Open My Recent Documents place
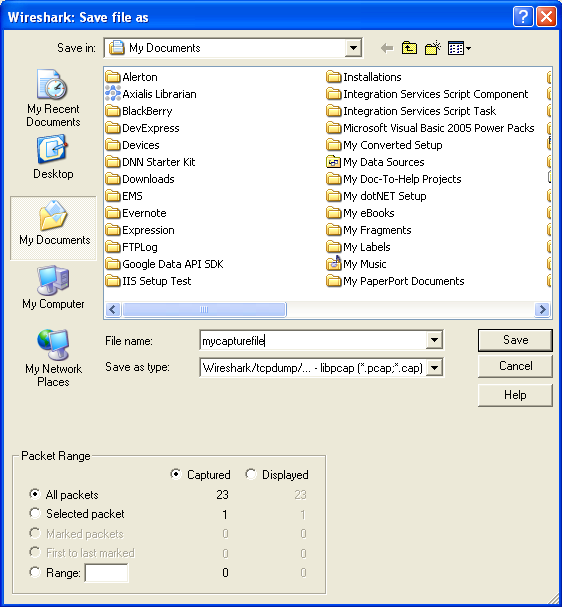The height and width of the screenshot is (607, 562). (x=53, y=98)
